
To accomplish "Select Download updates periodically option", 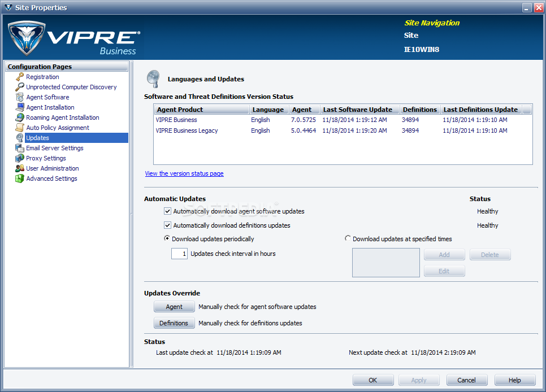I will [167, 238].
